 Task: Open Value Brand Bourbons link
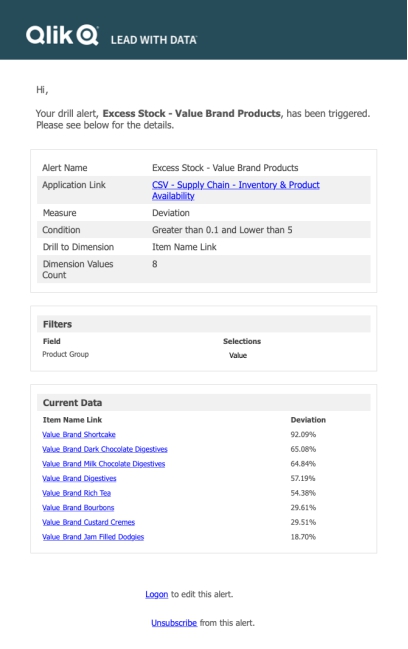(78, 507)
